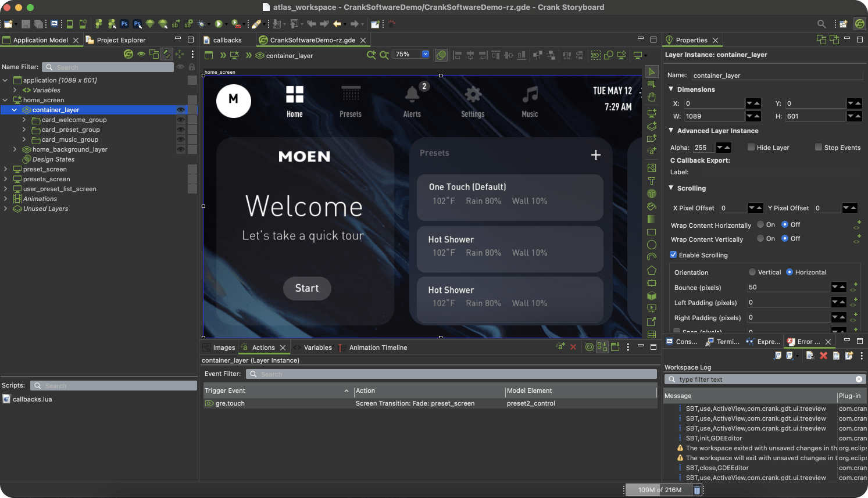868x498 pixels.
Task: Launch the Storyboard simulator play button
Action: (x=218, y=24)
